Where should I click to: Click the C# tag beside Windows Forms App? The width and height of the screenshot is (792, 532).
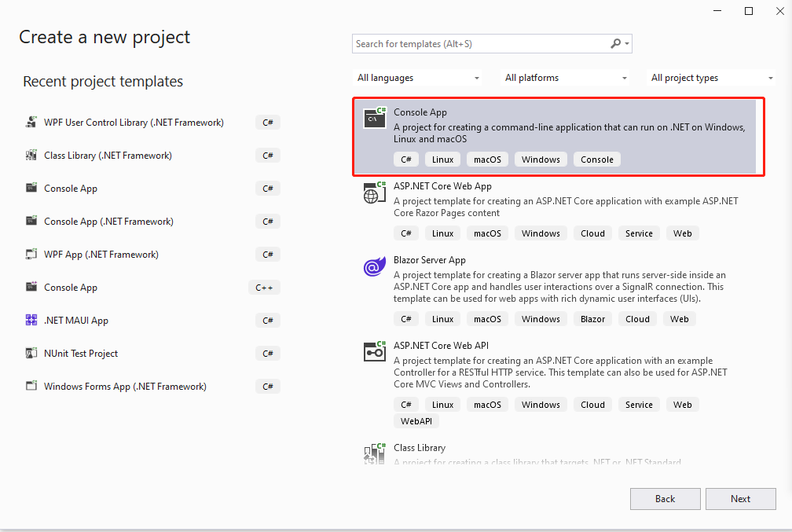pyautogui.click(x=268, y=387)
